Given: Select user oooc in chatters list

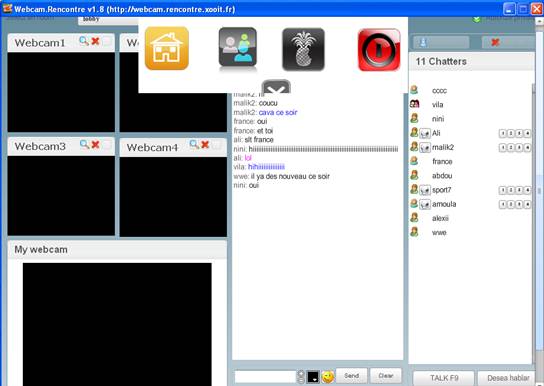Looking at the screenshot, I should point(439,91).
